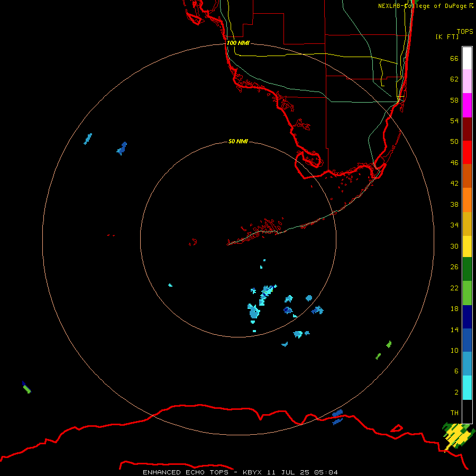Viewport: 476px width, 476px height.
Task: Click the '100 NMI' range ring label
Action: pos(238,43)
